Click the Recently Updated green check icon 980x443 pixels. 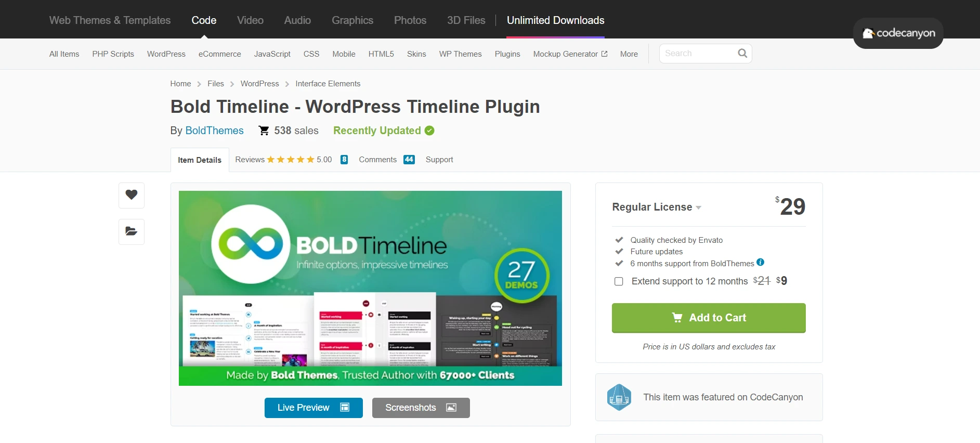(x=429, y=131)
